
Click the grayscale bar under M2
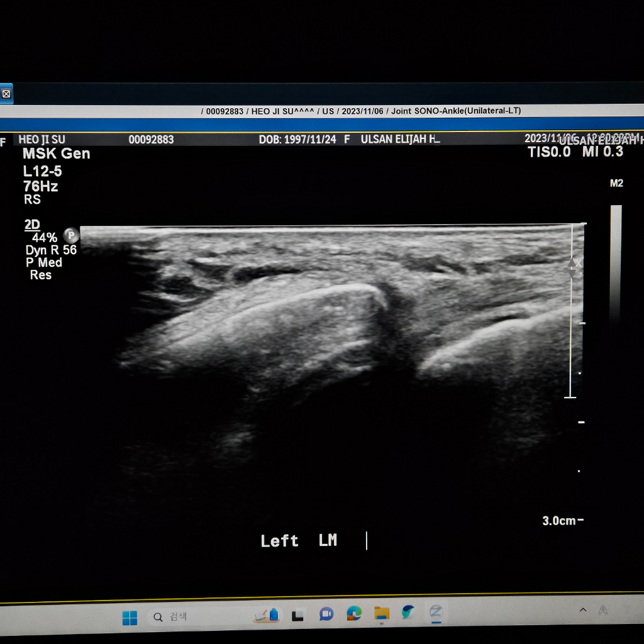pos(616,264)
